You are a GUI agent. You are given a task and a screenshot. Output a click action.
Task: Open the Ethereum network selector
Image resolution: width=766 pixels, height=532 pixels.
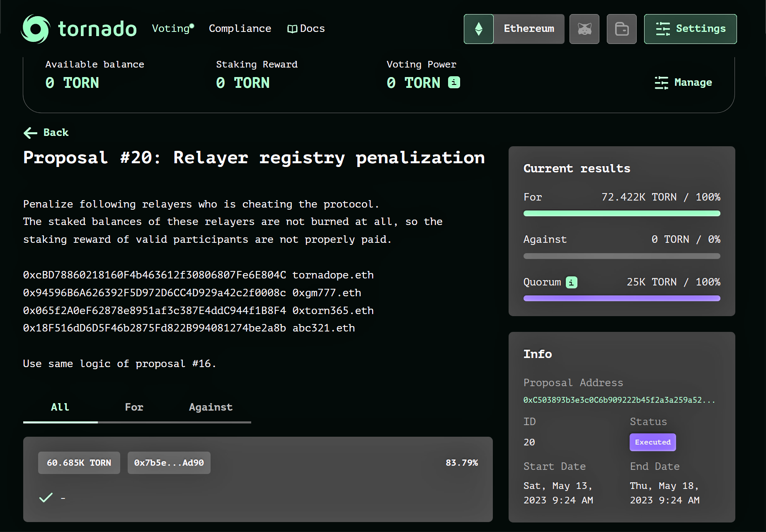514,29
